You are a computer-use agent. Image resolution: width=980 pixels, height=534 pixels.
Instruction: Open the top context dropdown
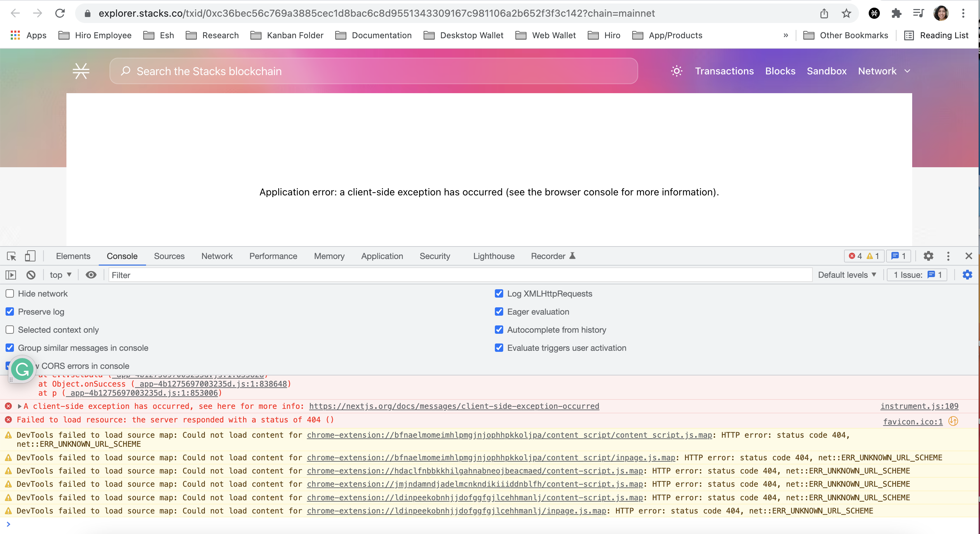[61, 275]
